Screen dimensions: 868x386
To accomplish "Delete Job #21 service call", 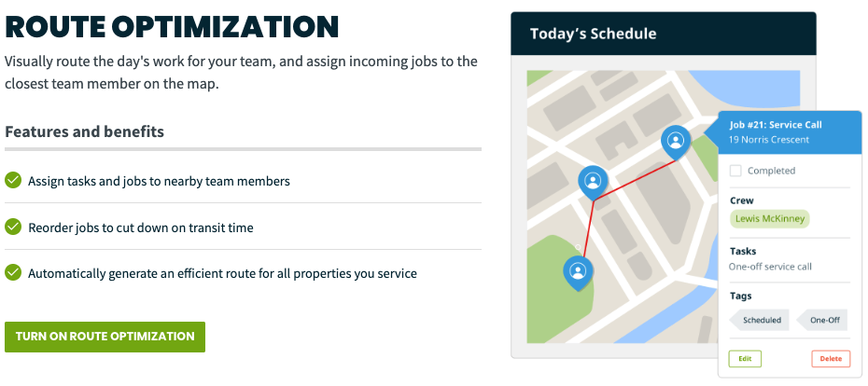I will pyautogui.click(x=831, y=359).
